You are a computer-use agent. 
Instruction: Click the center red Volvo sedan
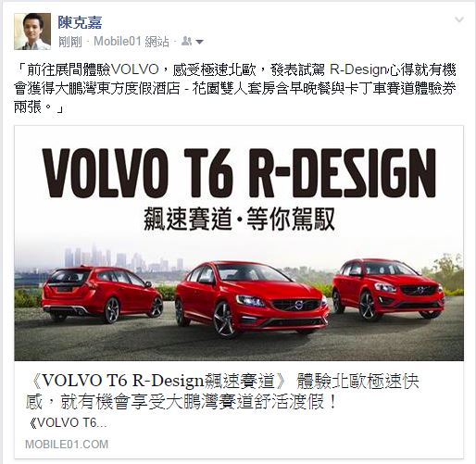pyautogui.click(x=252, y=298)
